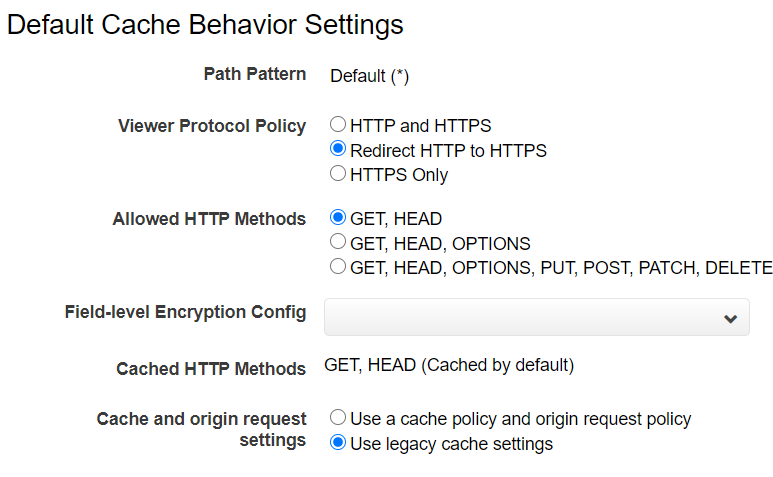Click the 'Use legacy cache settings' label text

tap(452, 444)
